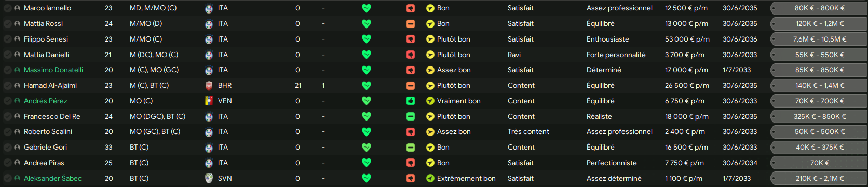Viewport: 868px width, 187px height.
Task: Click the 7,6M € - 10,5M € value tag
Action: (819, 39)
